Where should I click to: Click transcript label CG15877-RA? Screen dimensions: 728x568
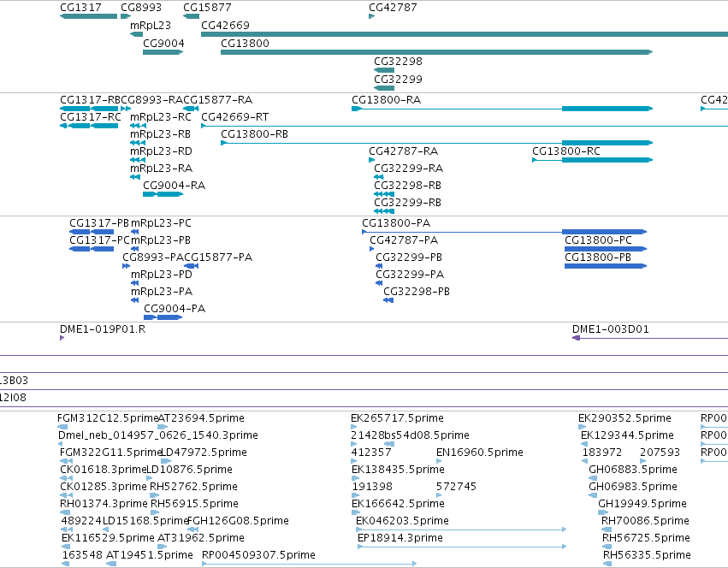click(x=218, y=100)
